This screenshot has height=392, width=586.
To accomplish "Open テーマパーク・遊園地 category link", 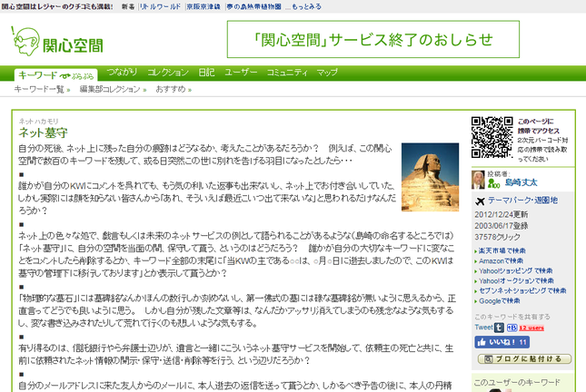I will click(x=522, y=201).
